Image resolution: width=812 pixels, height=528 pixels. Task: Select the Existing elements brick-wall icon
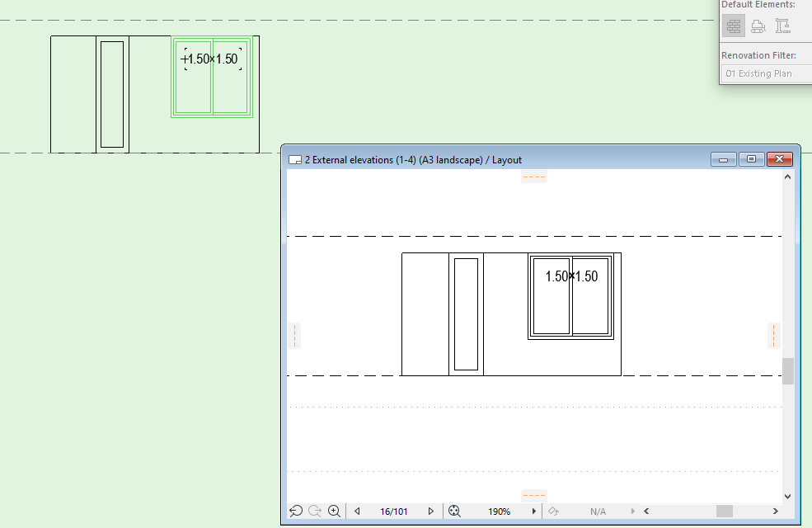click(734, 26)
